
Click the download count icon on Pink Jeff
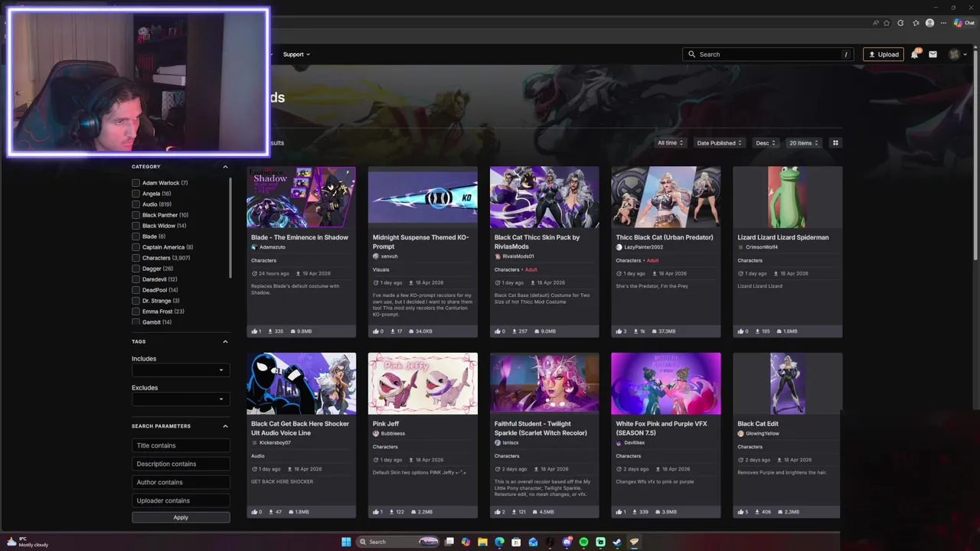point(393,512)
